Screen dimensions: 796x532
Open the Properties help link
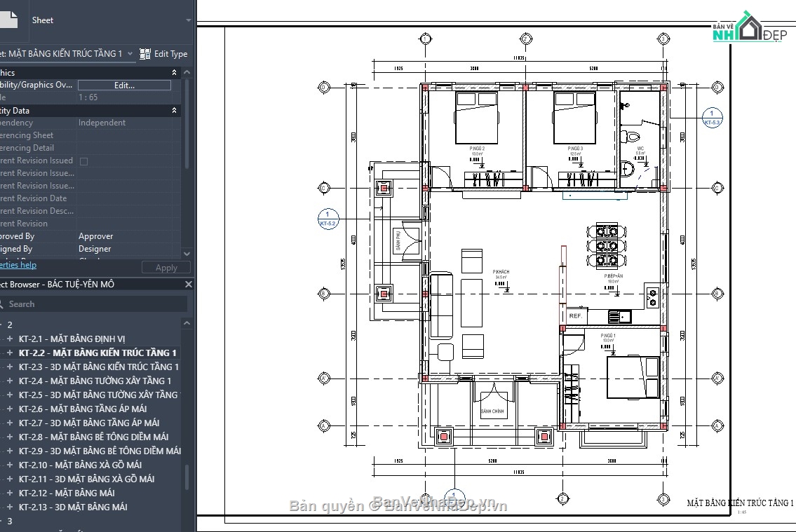tap(18, 265)
